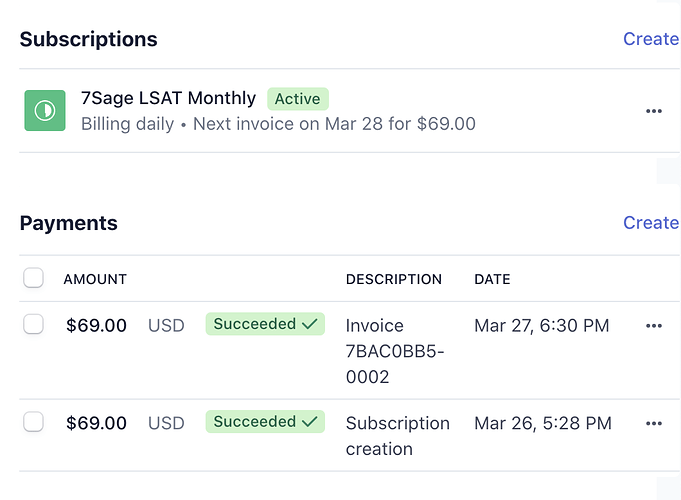
Task: Click the Mar 26, 5:28 PM date
Action: [x=543, y=424]
